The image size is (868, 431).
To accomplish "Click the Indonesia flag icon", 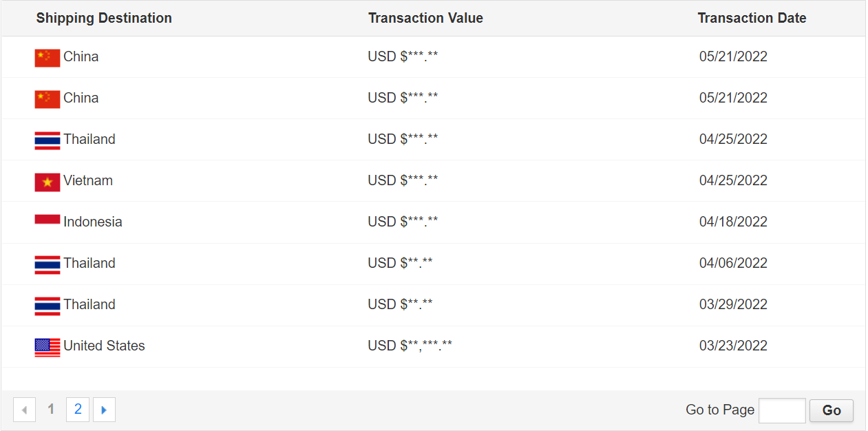I will (47, 220).
